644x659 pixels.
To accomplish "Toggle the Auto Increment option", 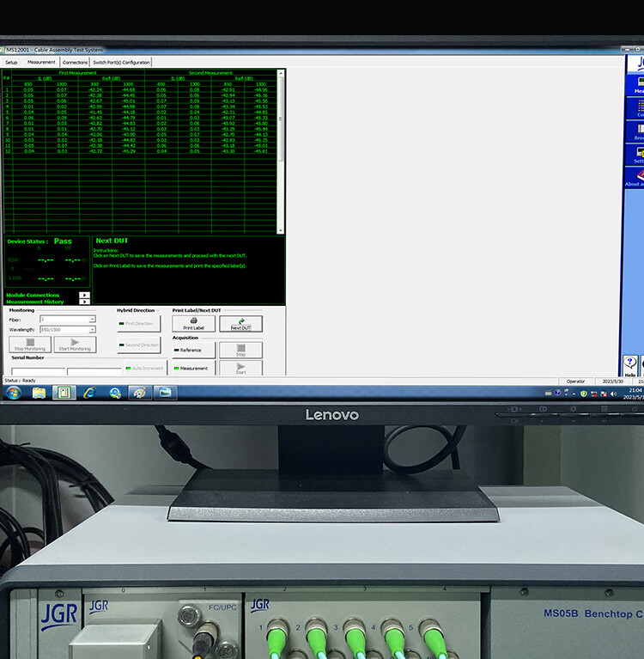I will (x=144, y=369).
